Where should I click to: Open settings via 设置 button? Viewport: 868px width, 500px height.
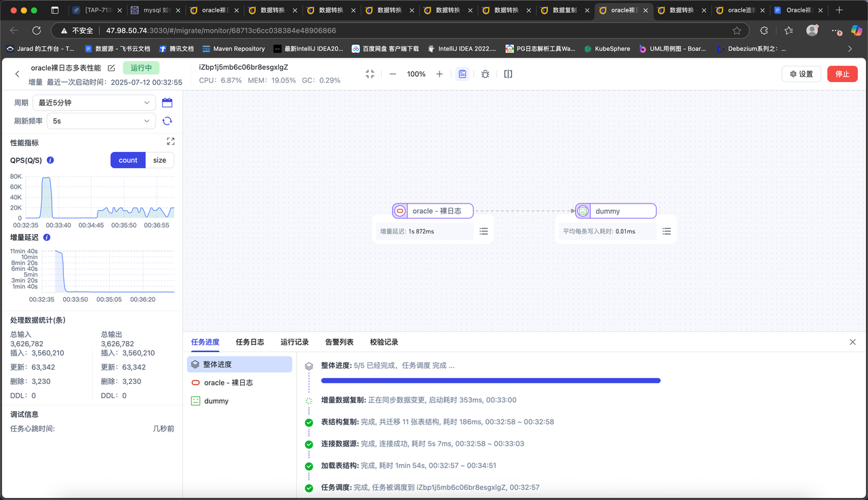pos(801,73)
